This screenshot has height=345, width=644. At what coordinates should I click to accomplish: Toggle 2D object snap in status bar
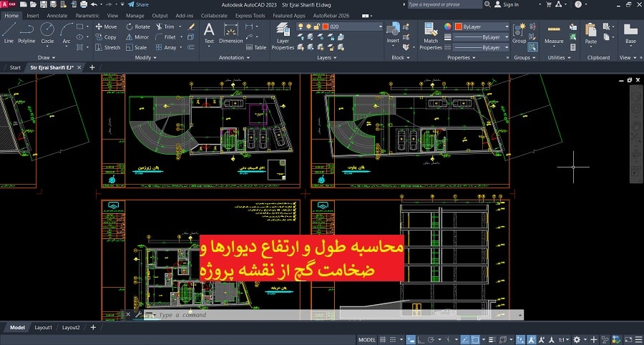[x=475, y=340]
